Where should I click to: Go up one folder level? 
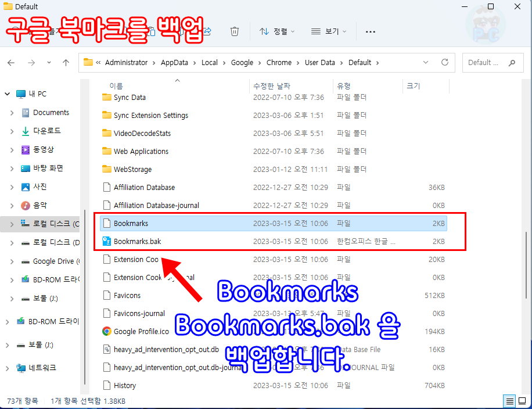coord(66,63)
